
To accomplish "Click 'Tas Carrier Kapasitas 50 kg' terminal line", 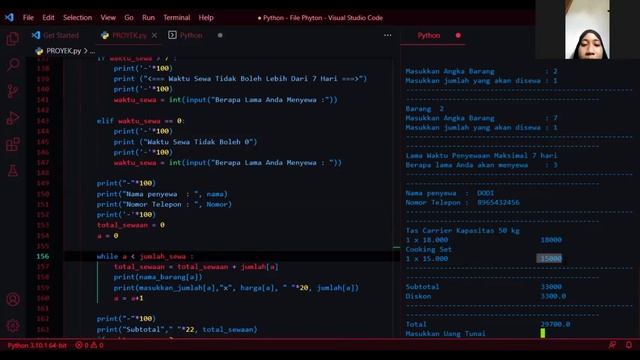I will [x=462, y=231].
